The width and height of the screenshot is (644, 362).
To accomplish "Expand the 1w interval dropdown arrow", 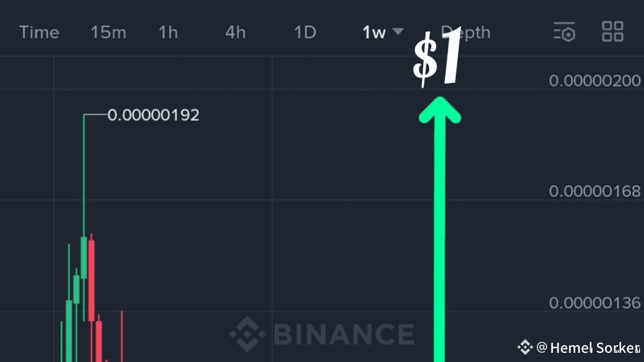I will pos(398,32).
